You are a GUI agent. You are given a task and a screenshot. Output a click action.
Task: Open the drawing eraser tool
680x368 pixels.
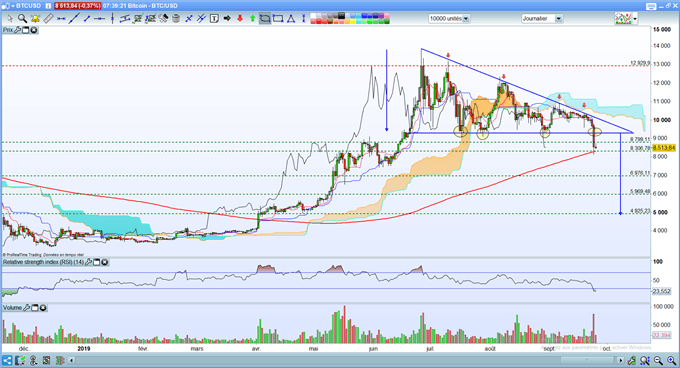163,19
